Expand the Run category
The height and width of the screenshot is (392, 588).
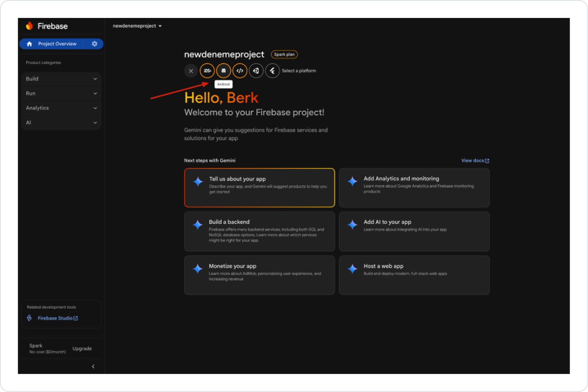[x=61, y=93]
